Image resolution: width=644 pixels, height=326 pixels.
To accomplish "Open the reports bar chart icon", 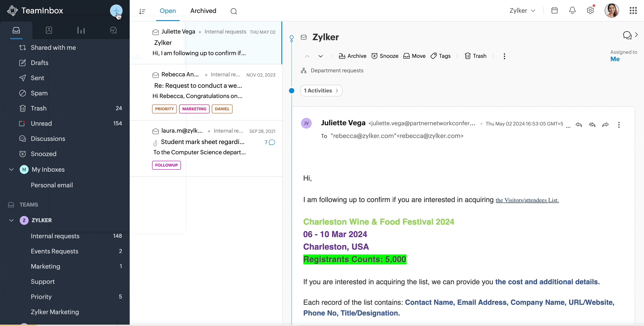I will tap(81, 30).
